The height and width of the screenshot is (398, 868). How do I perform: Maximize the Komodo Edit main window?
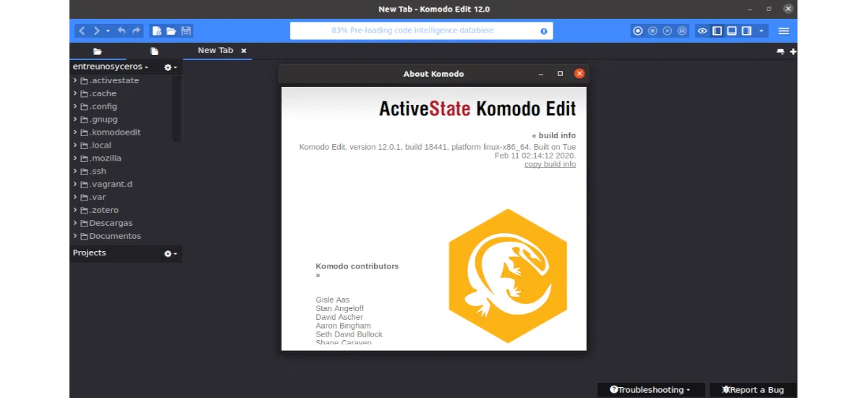point(768,9)
